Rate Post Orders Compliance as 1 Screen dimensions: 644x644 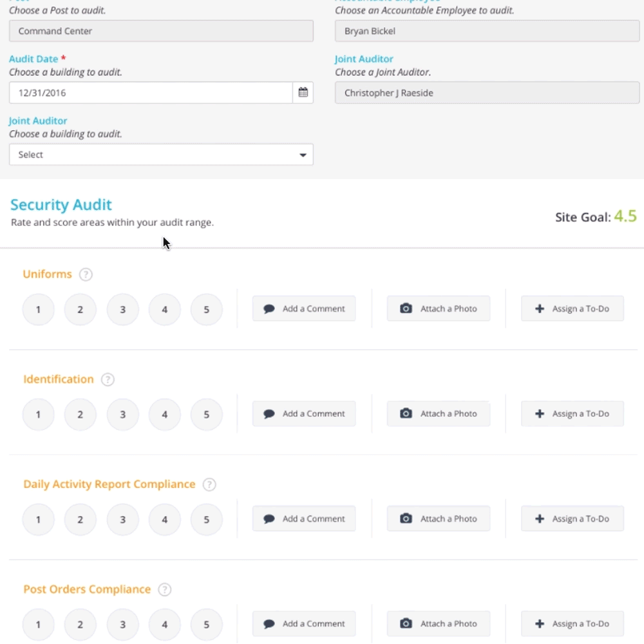[38, 625]
